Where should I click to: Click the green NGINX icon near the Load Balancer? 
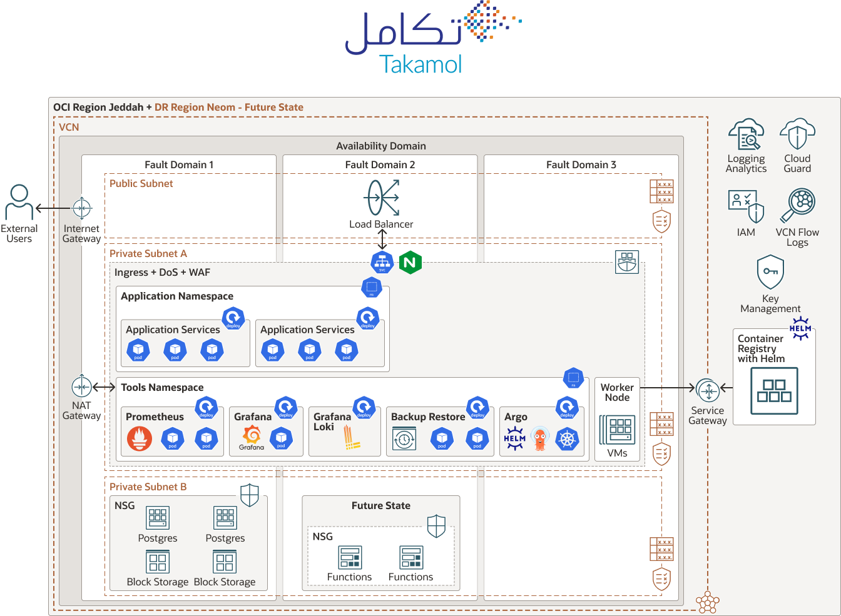410,263
